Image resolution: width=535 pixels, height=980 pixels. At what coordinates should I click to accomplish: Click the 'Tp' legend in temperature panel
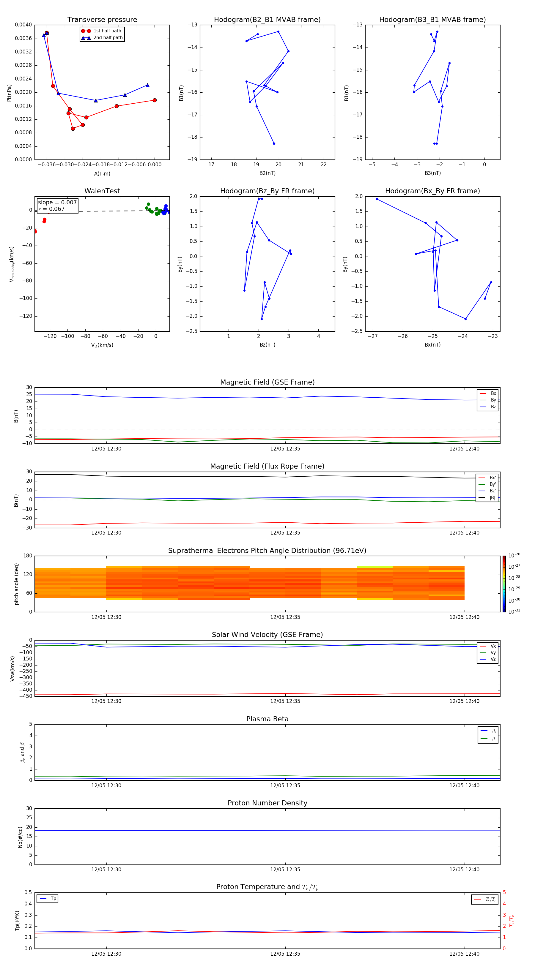[x=48, y=899]
